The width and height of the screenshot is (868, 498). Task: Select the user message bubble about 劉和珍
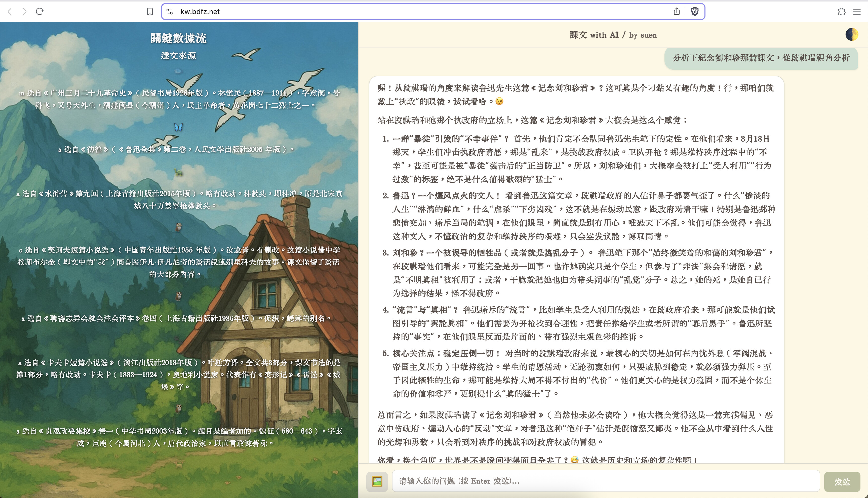761,58
